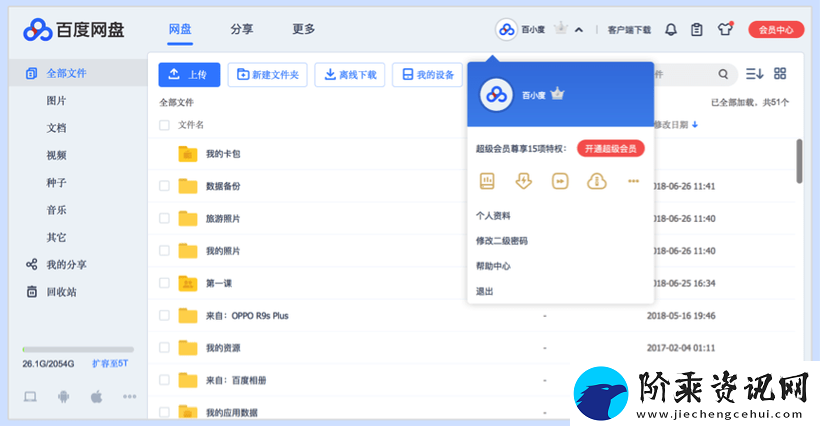
Task: Click the Baidu Netdisk logo
Action: [74, 30]
